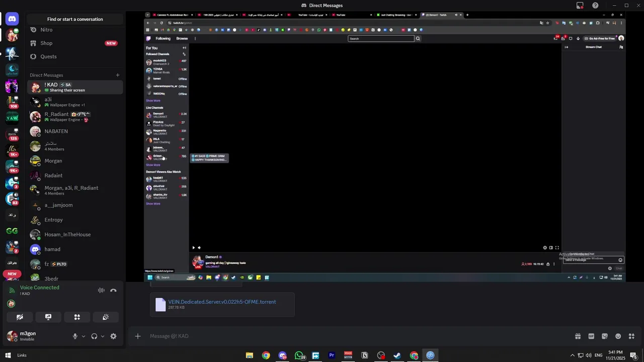Viewport: 644px width, 362px height.
Task: Open microphone input options arrow
Action: [x=84, y=336]
